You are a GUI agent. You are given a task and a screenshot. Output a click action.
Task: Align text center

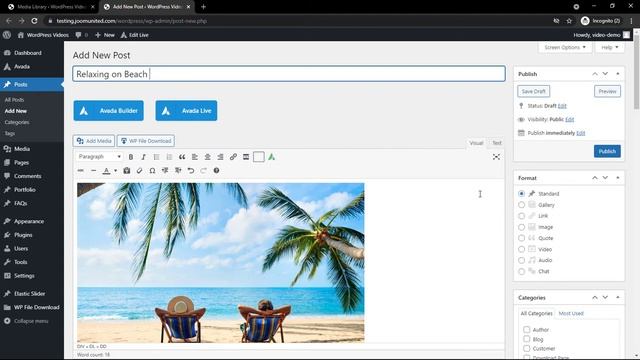[207, 157]
